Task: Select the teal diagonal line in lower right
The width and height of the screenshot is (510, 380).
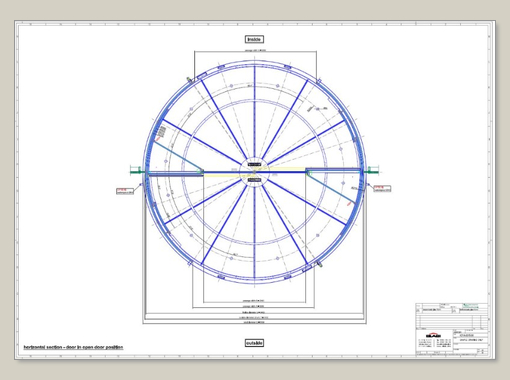Action: pos(330,188)
